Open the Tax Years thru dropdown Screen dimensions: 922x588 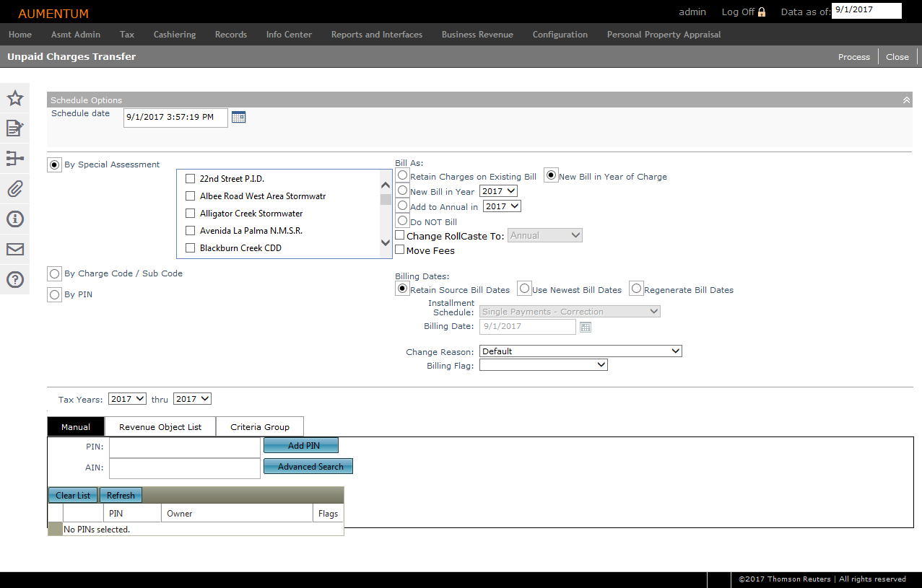tap(192, 399)
